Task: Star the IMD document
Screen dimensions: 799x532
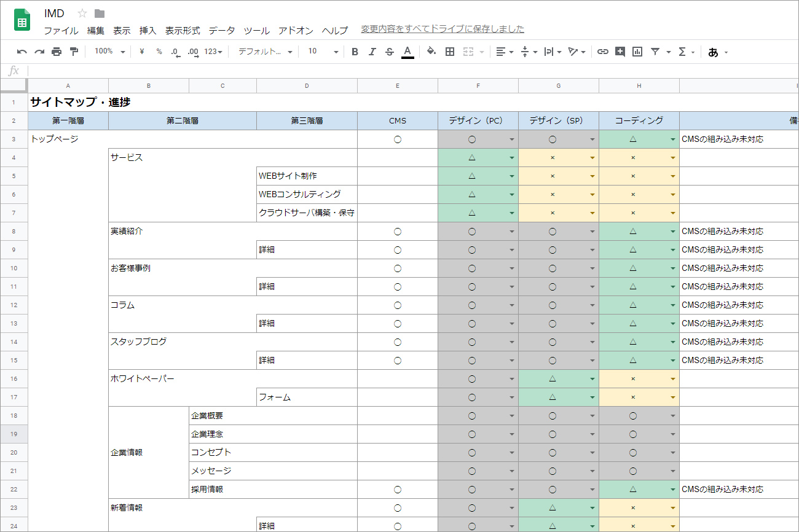Action: (x=82, y=14)
